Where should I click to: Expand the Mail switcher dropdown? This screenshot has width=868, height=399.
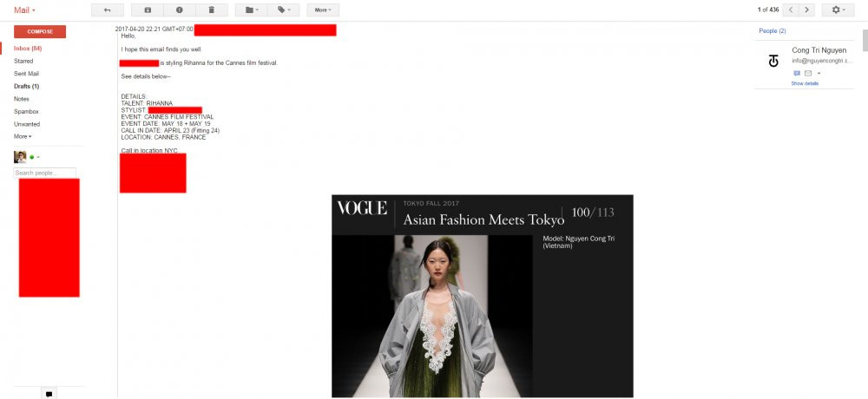25,10
